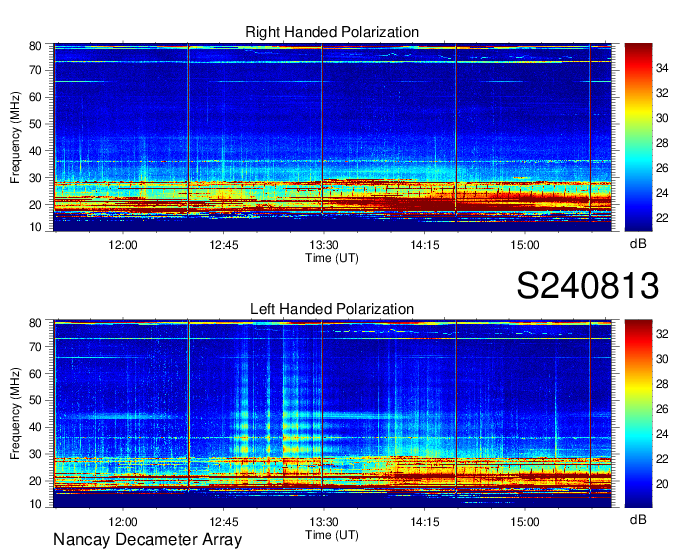Click the 13:30 tick label on upper time axis
The image size is (680, 552).
[324, 245]
